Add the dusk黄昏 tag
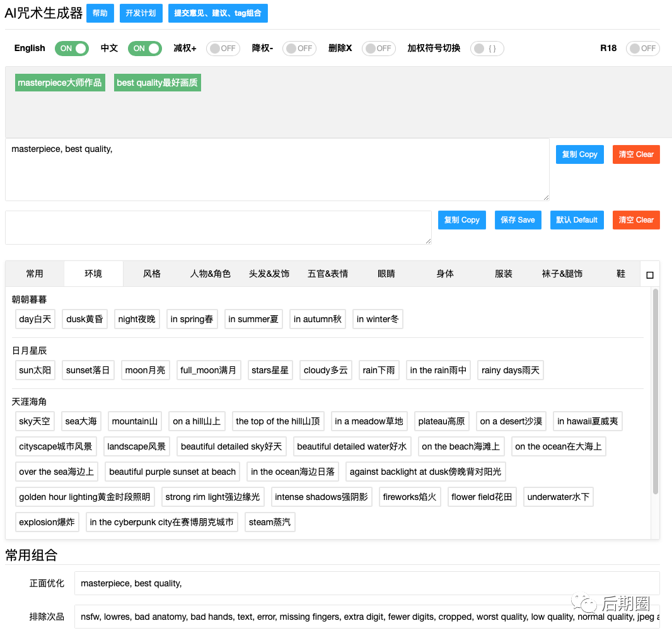The image size is (672, 633). click(x=85, y=319)
